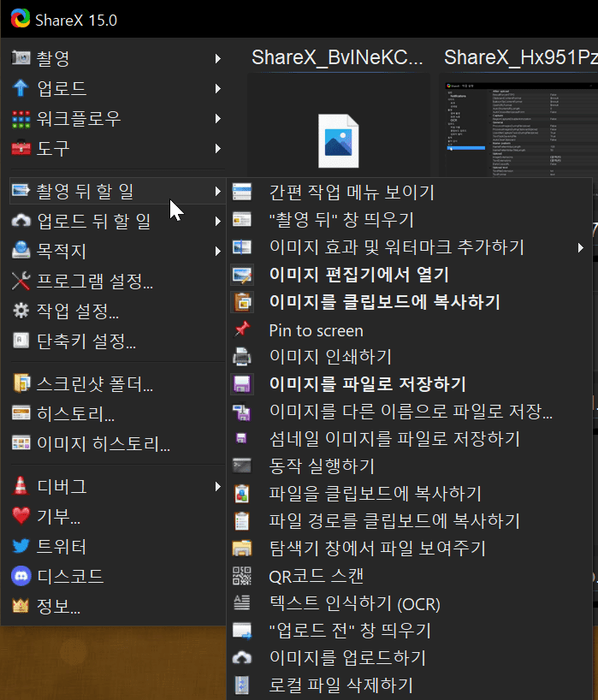
Task: Open the 기부... link
Action: coord(117,517)
